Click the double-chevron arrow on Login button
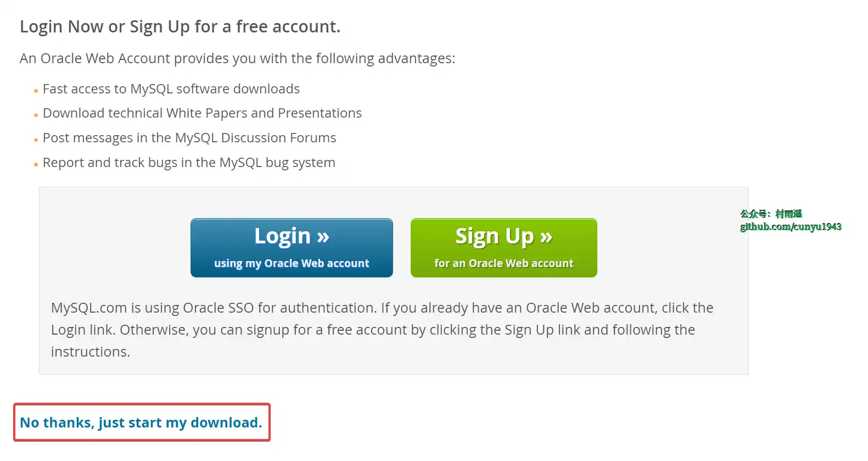Image resolution: width=868 pixels, height=461 pixels. [x=323, y=236]
